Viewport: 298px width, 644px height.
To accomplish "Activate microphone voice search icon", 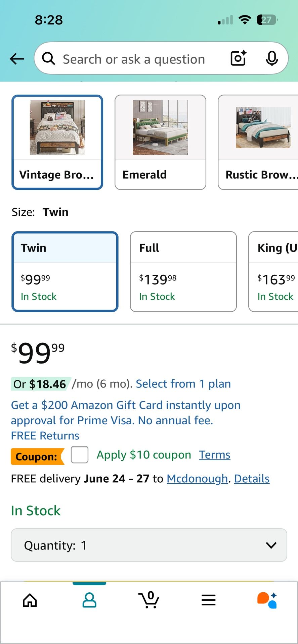I will [272, 59].
